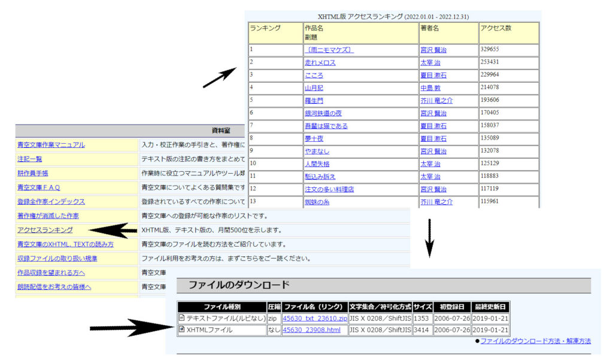Viewport: 613px width, 364px height.
Task: Click the access count 115961
Action: pos(490,201)
